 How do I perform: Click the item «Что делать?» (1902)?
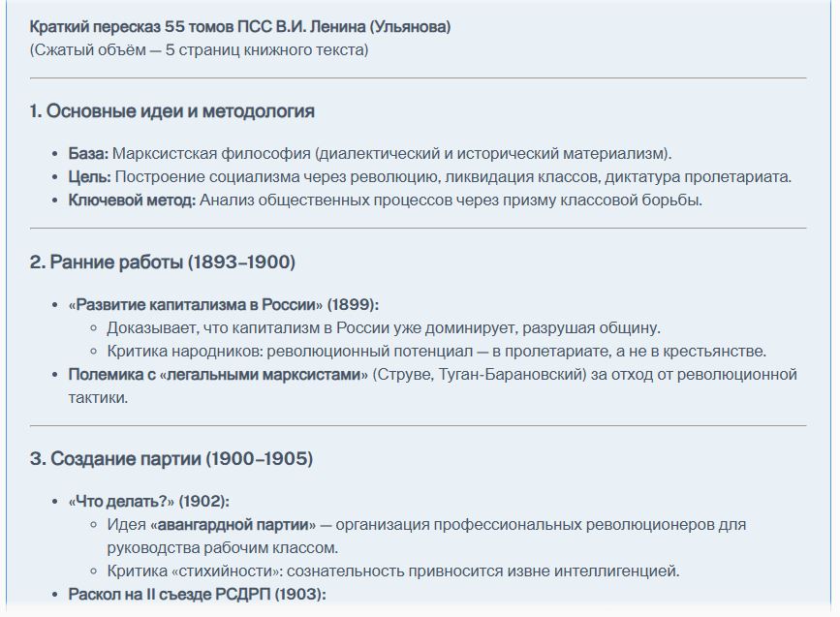[149, 501]
